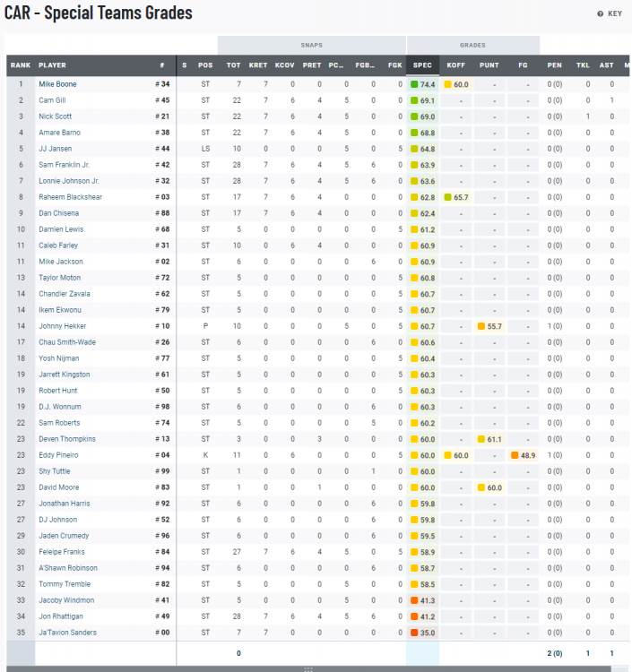Click the KOFF grade column header

(x=455, y=65)
